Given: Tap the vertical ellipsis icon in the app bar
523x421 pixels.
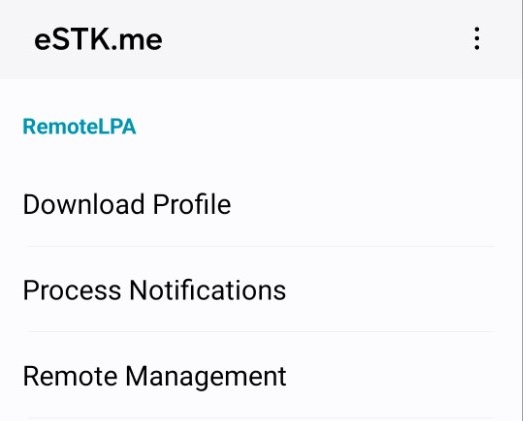Looking at the screenshot, I should coord(477,39).
